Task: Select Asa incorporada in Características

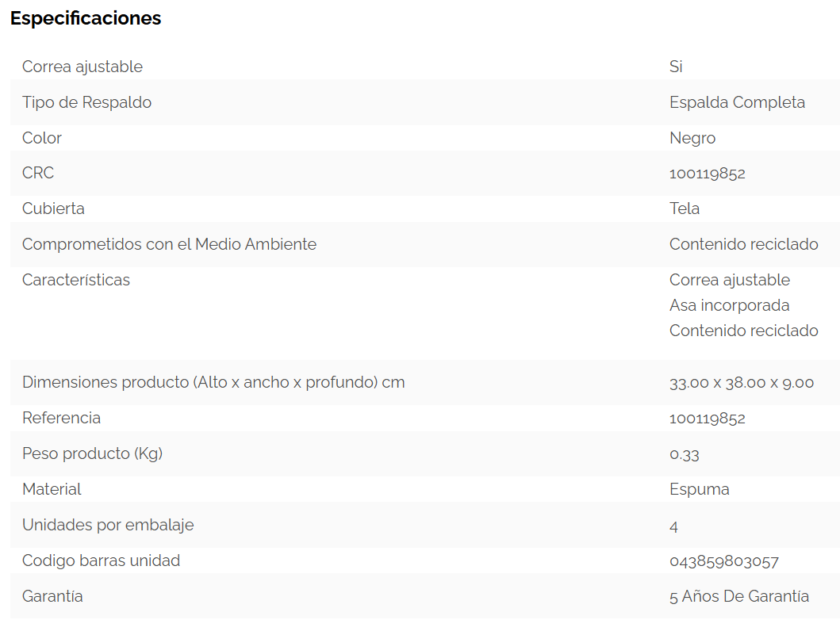Action: tap(729, 305)
